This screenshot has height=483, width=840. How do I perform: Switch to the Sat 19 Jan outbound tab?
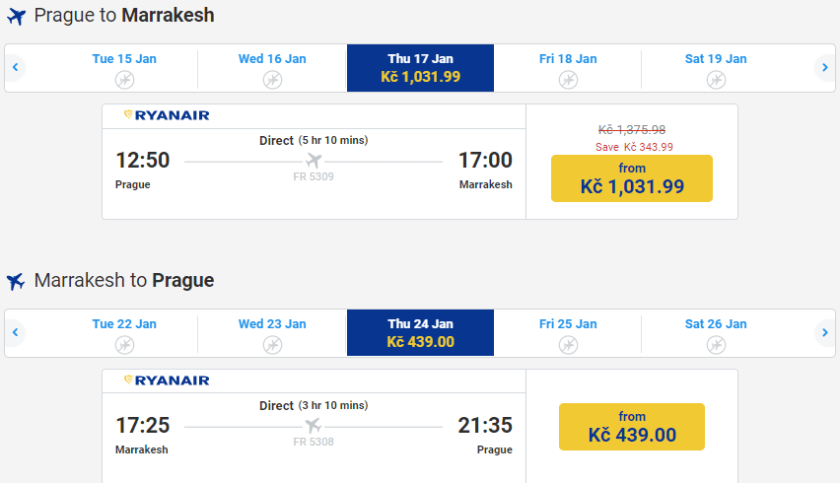(716, 67)
